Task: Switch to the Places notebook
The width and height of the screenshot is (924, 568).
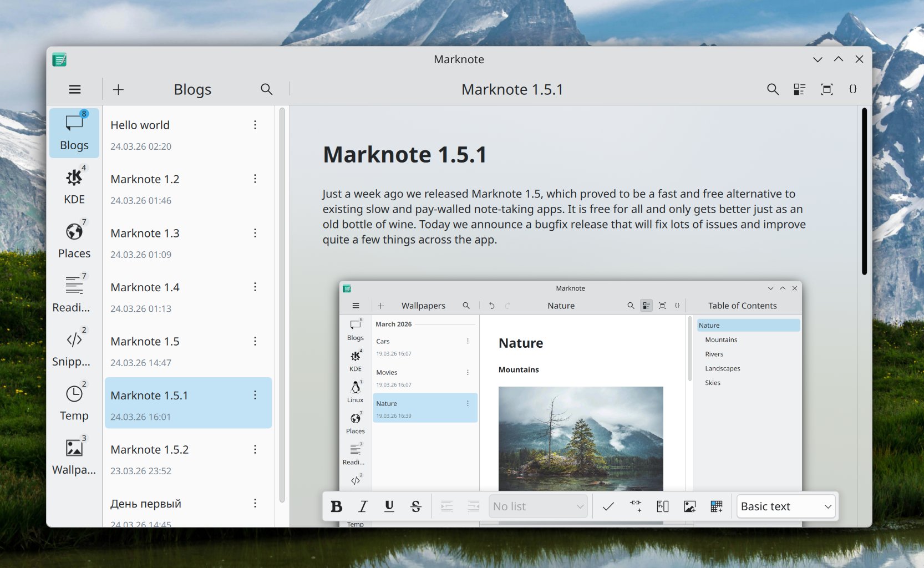Action: click(x=74, y=241)
